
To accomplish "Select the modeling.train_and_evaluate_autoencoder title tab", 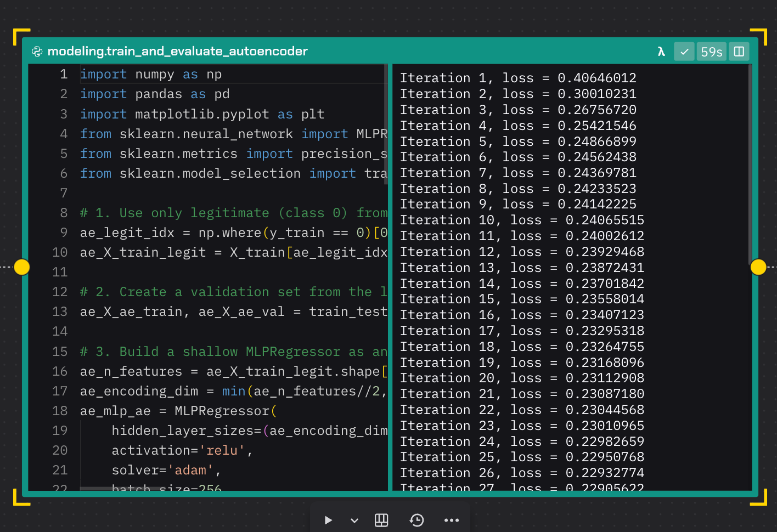I will (x=178, y=51).
